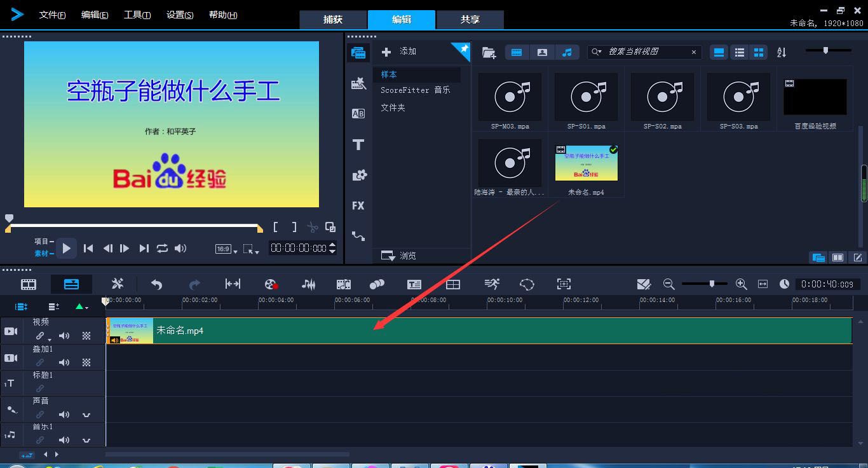
Task: Fit project in timeline window
Action: click(x=763, y=284)
